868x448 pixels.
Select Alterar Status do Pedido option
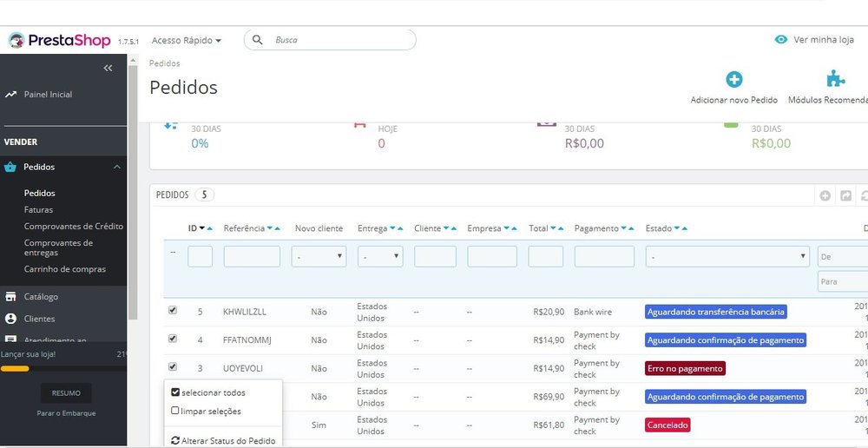(223, 441)
